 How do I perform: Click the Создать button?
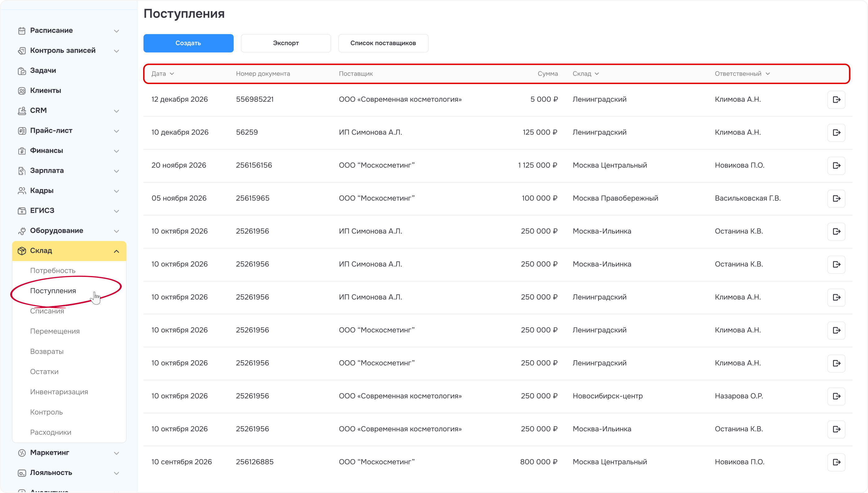pyautogui.click(x=188, y=43)
